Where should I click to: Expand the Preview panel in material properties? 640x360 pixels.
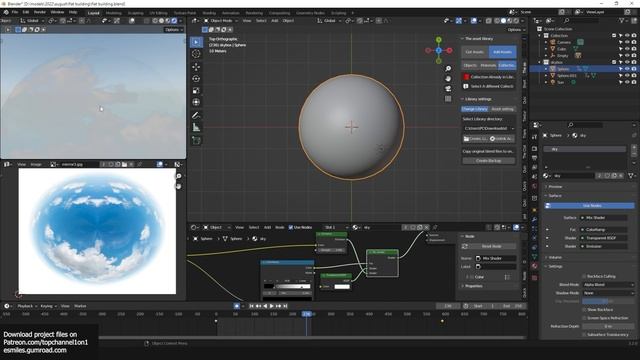coord(554,187)
